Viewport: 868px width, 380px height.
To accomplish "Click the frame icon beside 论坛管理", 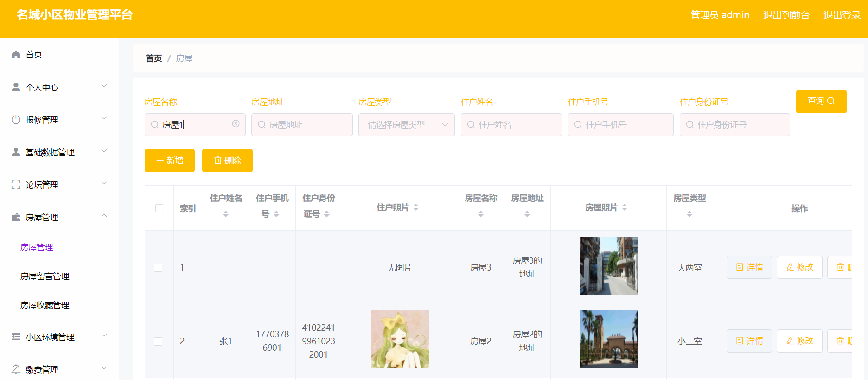I will tap(16, 185).
